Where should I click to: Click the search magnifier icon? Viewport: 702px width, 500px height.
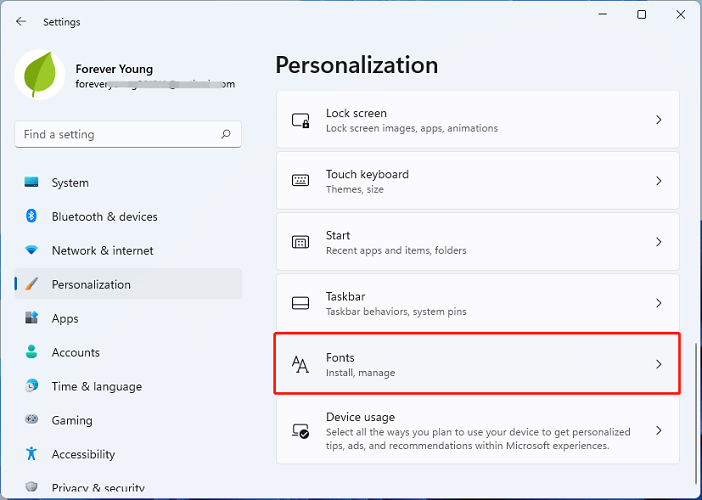click(x=226, y=134)
